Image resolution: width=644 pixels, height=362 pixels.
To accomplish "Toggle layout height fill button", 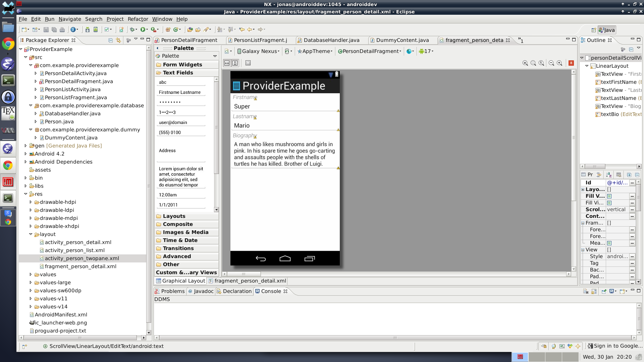I will coord(235,63).
